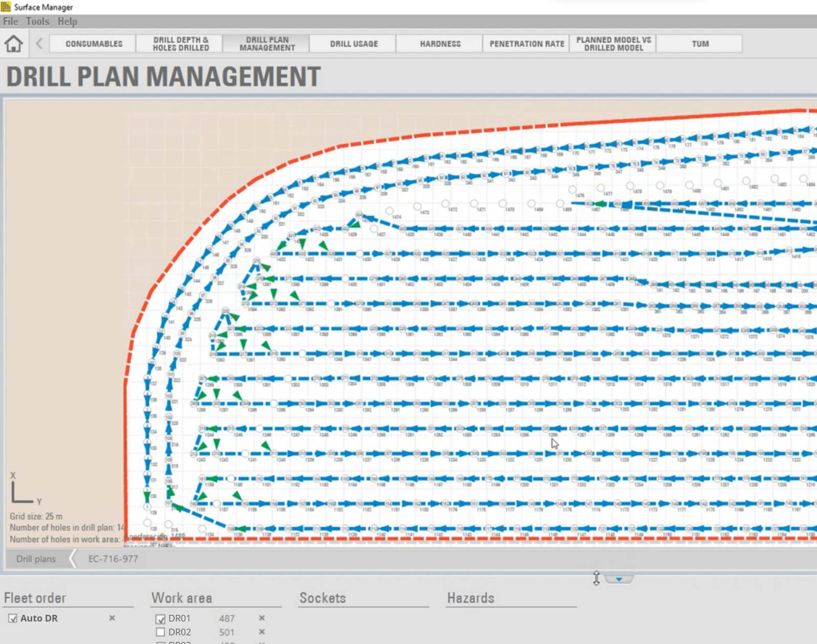Open the Penetration Rate tab
This screenshot has height=644, width=817.
526,43
